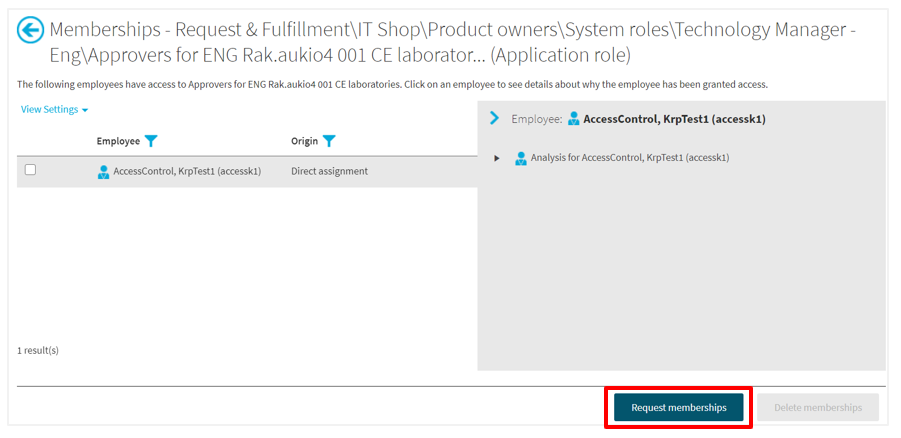
Task: Click the person icon in the table row
Action: pyautogui.click(x=103, y=171)
